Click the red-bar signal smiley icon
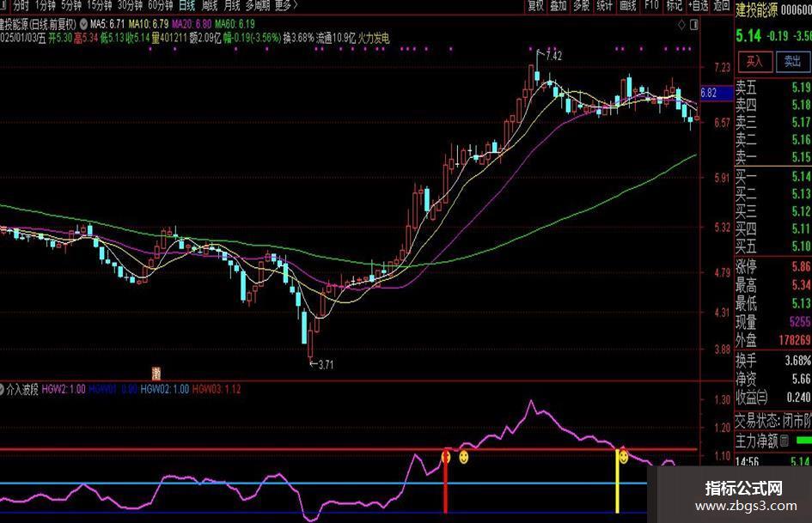 (445, 457)
